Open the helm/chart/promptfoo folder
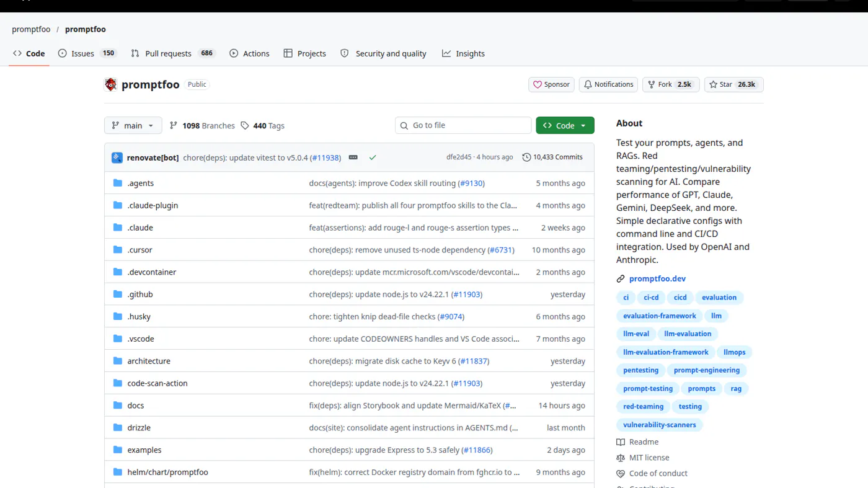The height and width of the screenshot is (488, 868). pos(168,472)
